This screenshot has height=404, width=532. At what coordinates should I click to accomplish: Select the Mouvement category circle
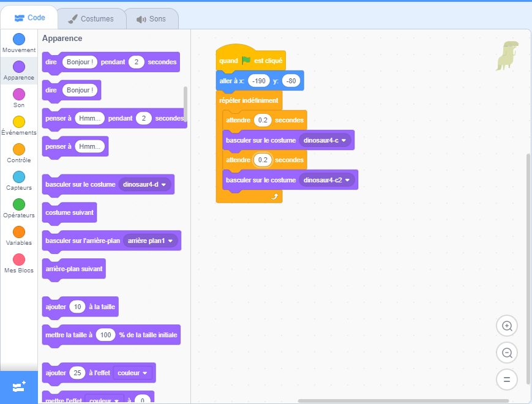(x=19, y=39)
